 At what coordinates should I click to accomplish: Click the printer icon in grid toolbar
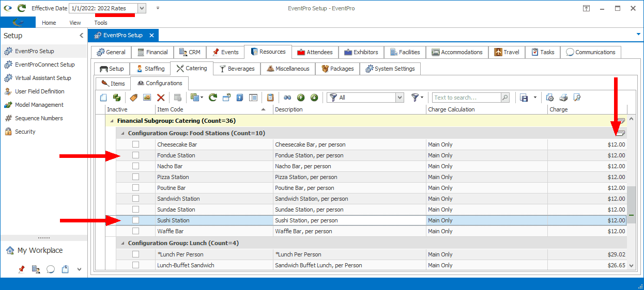[563, 98]
